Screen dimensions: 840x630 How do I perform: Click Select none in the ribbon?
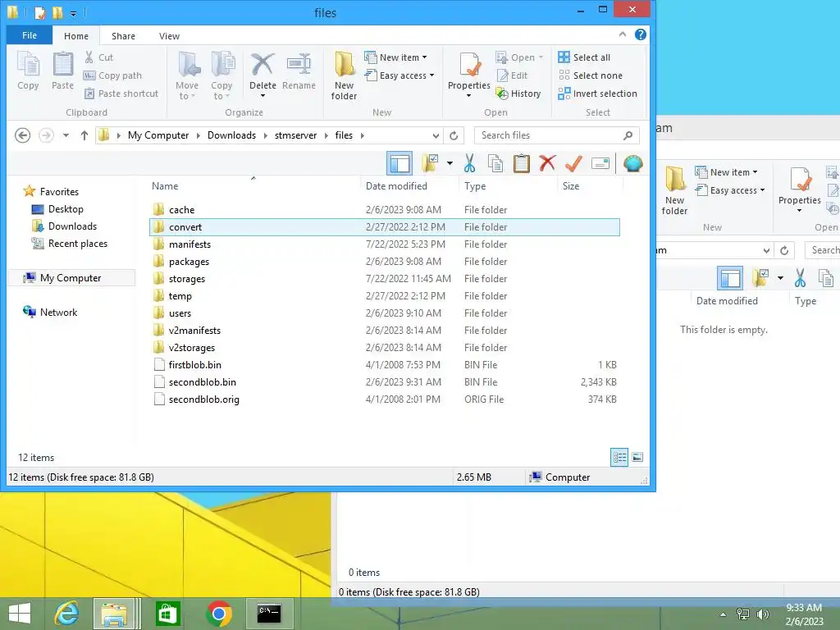590,75
